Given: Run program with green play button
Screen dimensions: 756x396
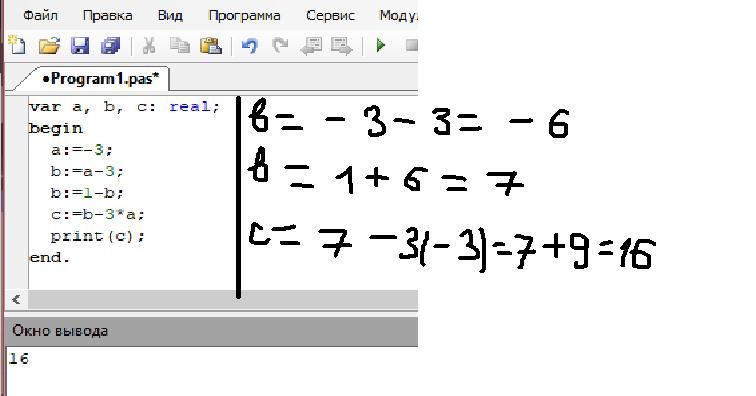Looking at the screenshot, I should pyautogui.click(x=381, y=45).
